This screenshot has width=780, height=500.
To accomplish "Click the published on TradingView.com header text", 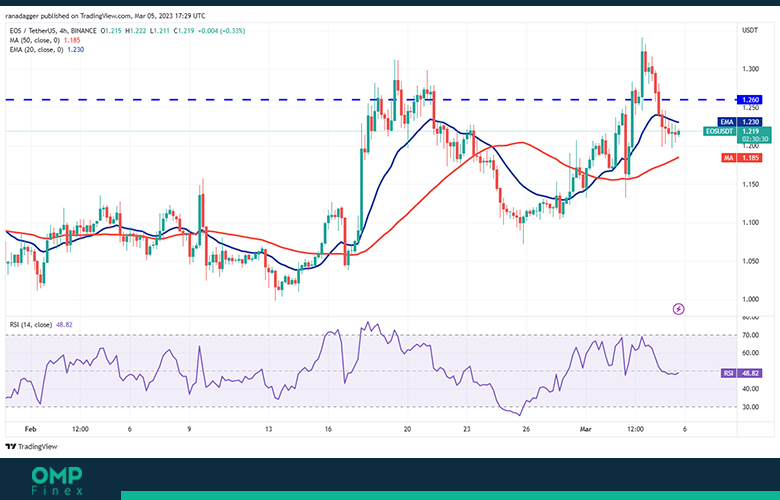I will pos(105,16).
